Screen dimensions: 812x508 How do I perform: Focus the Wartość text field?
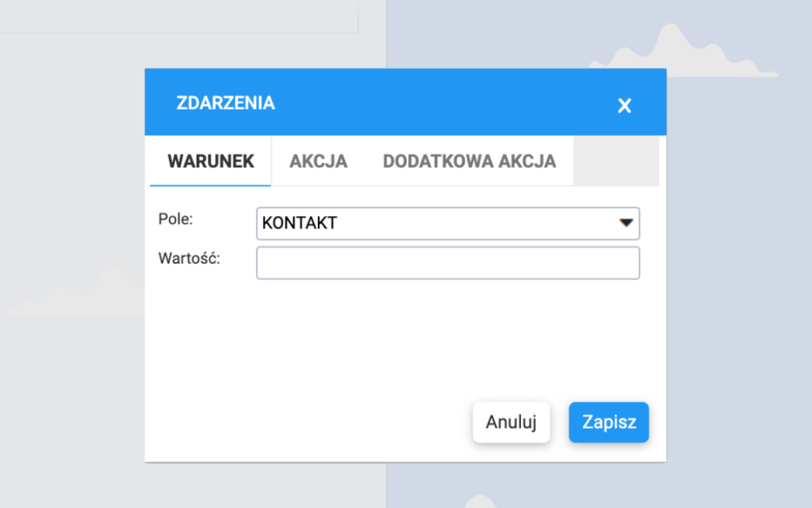(x=447, y=263)
